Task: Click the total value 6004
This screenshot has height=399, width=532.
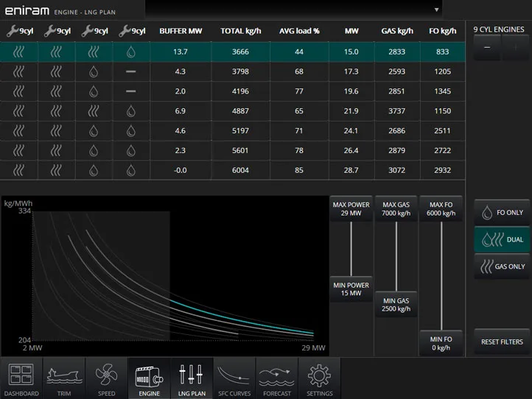Action: 240,170
